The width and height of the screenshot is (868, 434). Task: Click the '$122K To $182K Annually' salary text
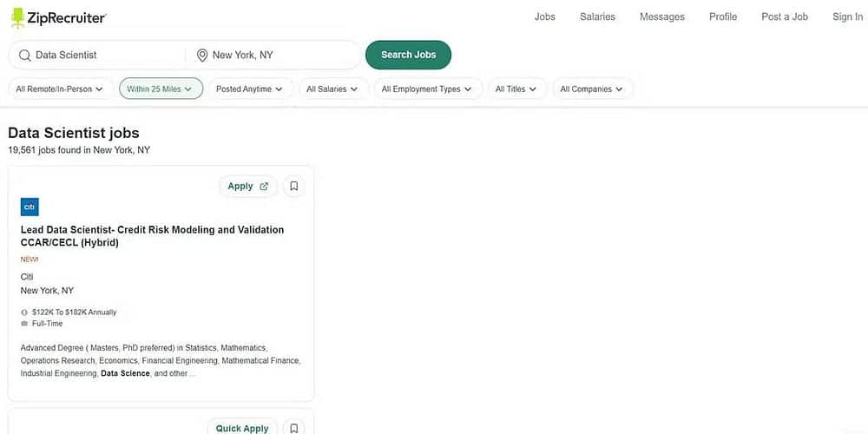coord(74,312)
